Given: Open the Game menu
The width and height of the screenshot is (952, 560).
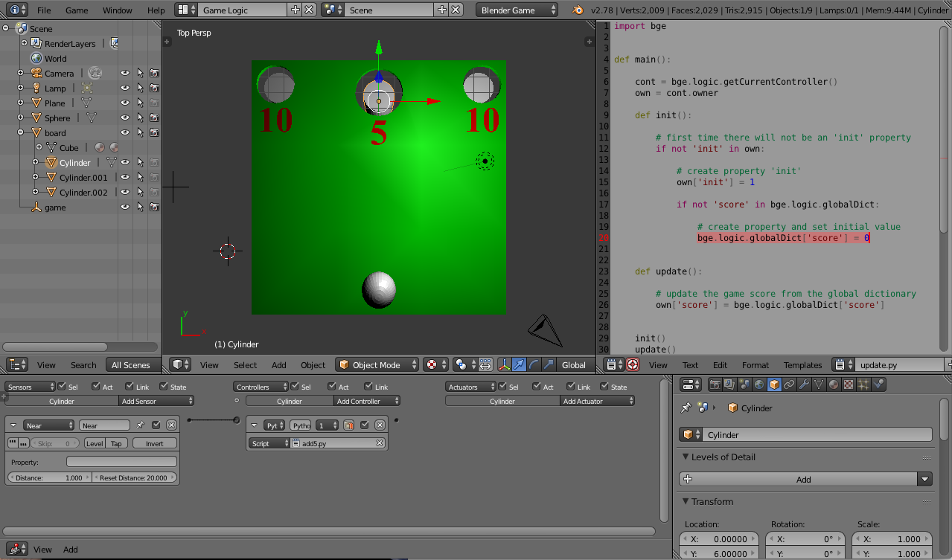Looking at the screenshot, I should (x=77, y=10).
